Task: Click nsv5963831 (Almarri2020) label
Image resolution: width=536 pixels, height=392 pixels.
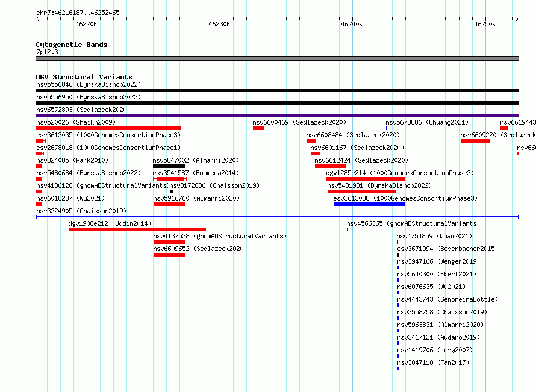Action: [x=440, y=325]
